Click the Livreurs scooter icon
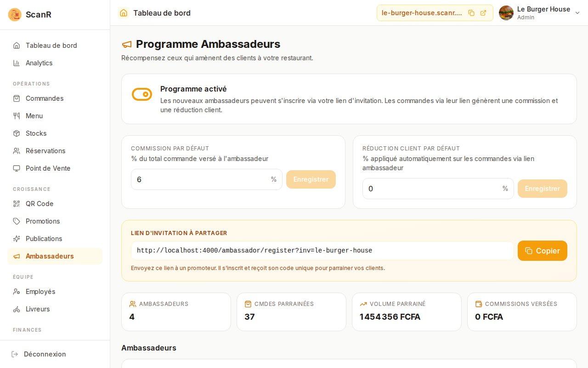The width and height of the screenshot is (588, 368). (17, 309)
